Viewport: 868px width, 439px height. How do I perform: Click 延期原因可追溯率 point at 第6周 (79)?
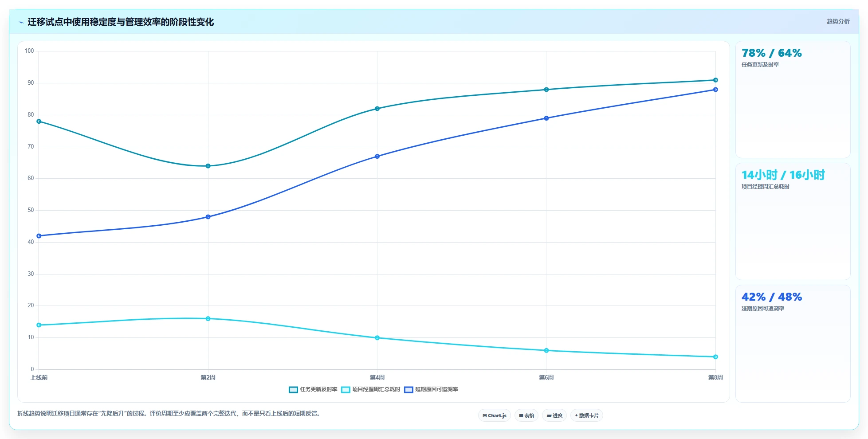(x=546, y=118)
